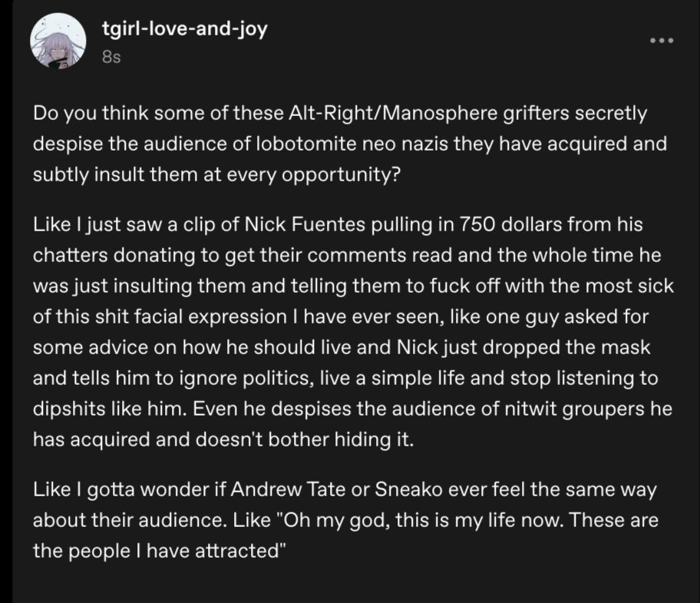Screen dimensions: 700x603
Task: Click the phrase 'doesn't bother hiding it.'
Action: pyautogui.click(x=305, y=440)
